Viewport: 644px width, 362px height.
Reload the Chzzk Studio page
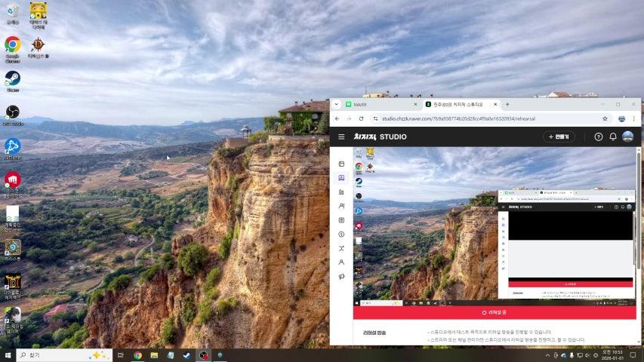361,118
